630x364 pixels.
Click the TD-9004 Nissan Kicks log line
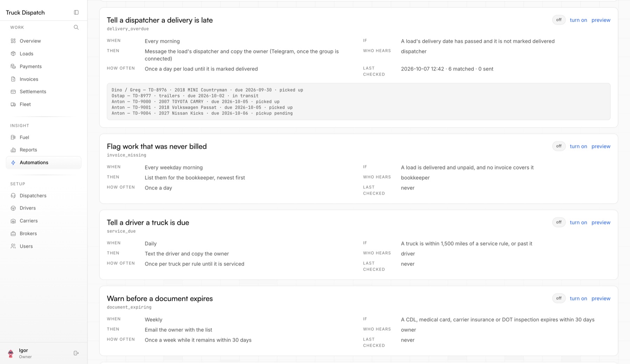[202, 113]
